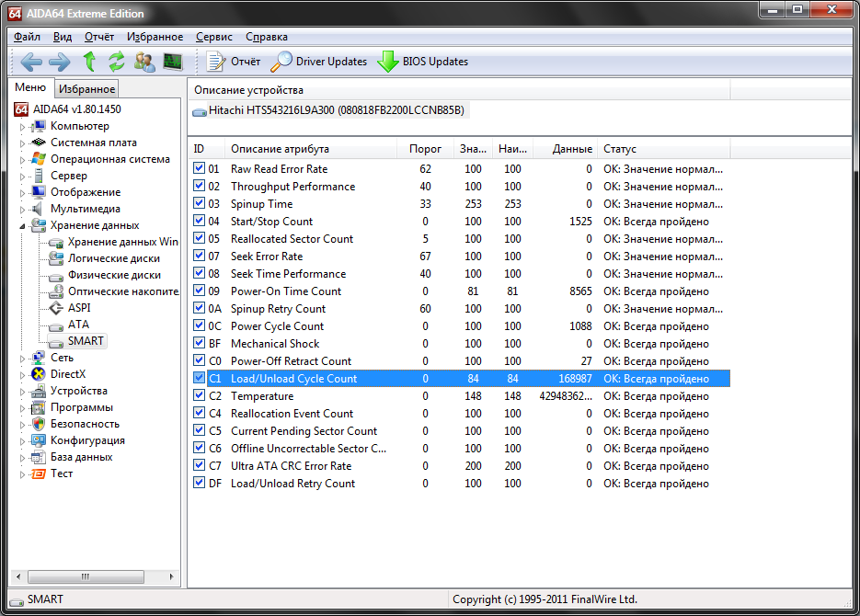Screen dimensions: 860x616
Task: Toggle the Power-On Time Count checkbox
Action: coord(199,291)
